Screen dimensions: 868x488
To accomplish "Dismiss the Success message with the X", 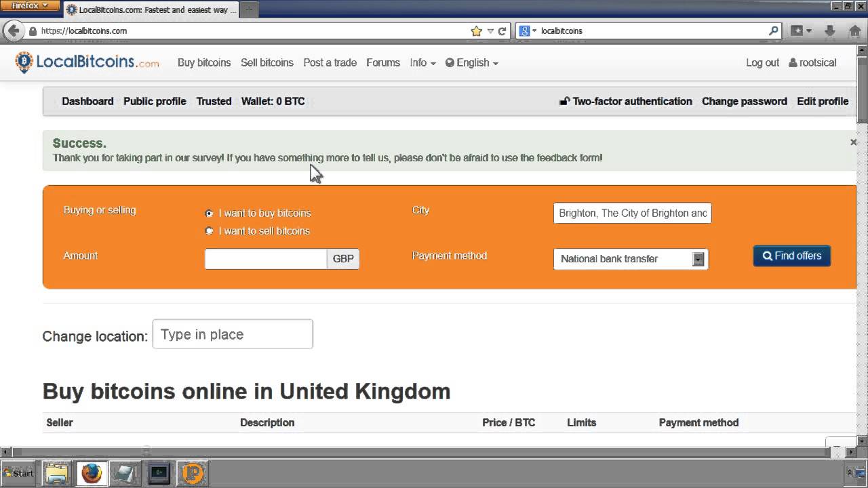I will pyautogui.click(x=853, y=142).
